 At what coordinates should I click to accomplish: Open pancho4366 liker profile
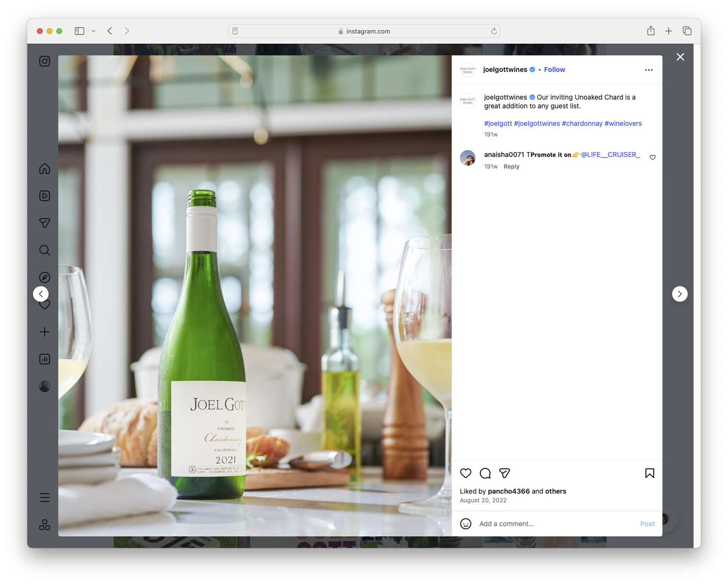pyautogui.click(x=508, y=491)
